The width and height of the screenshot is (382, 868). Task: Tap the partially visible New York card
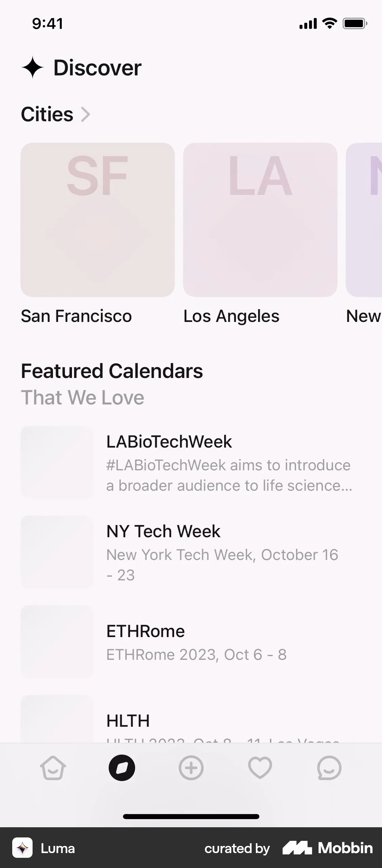[x=364, y=220]
